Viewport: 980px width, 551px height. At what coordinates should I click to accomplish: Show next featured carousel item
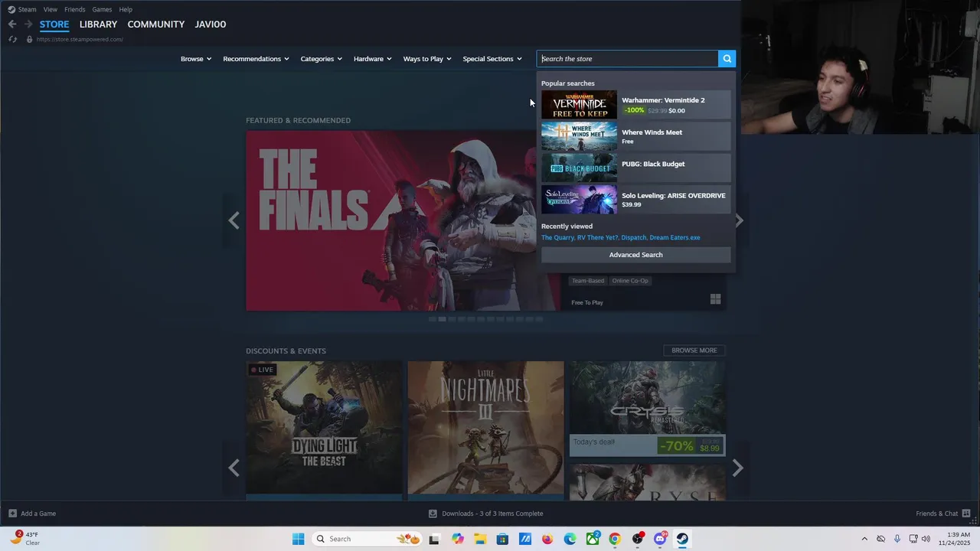pos(738,220)
